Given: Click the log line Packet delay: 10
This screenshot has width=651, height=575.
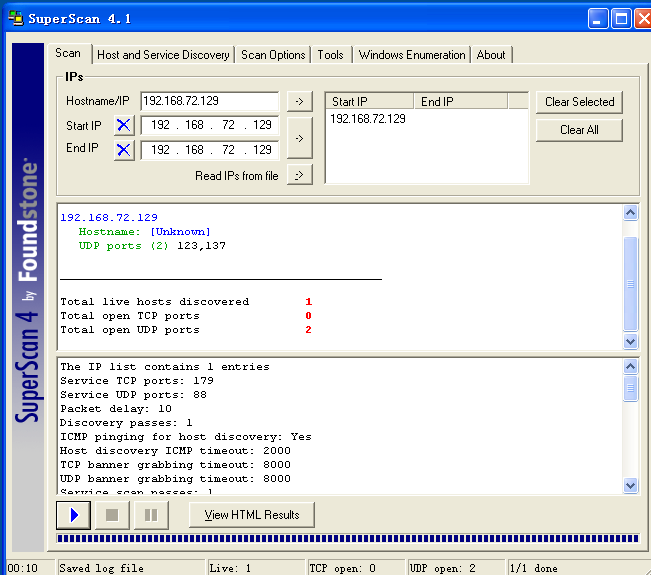Looking at the screenshot, I should (x=116, y=409).
